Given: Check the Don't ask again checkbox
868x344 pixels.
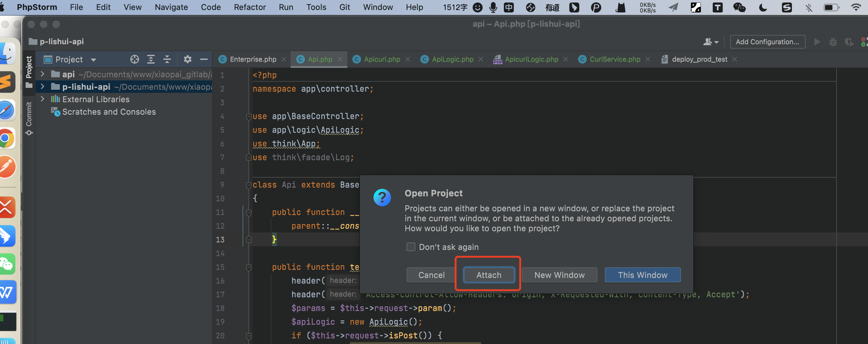Looking at the screenshot, I should click(410, 247).
